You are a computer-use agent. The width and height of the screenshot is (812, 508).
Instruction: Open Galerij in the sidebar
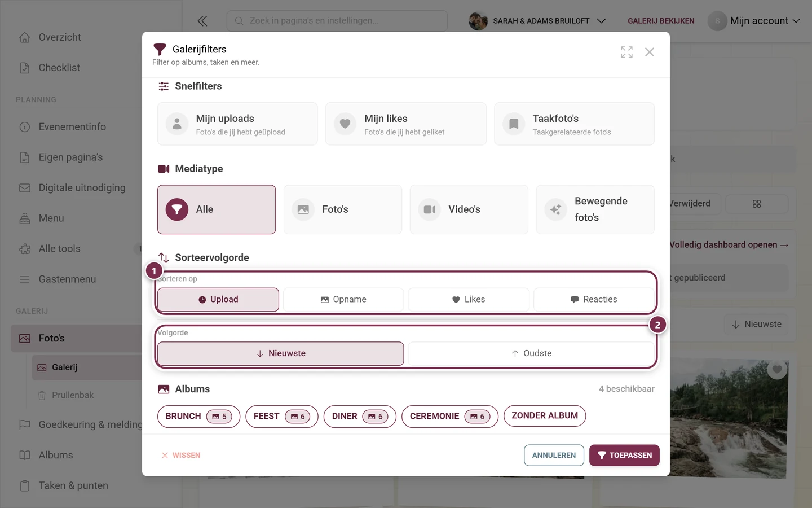click(x=87, y=367)
